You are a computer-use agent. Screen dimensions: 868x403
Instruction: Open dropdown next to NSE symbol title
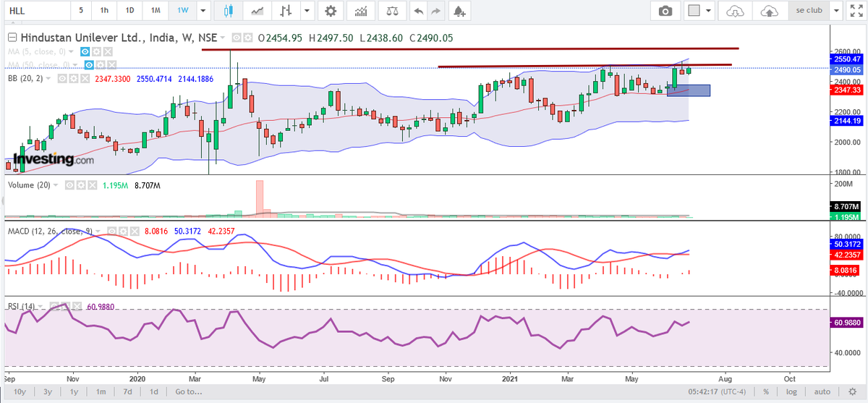[x=224, y=38]
